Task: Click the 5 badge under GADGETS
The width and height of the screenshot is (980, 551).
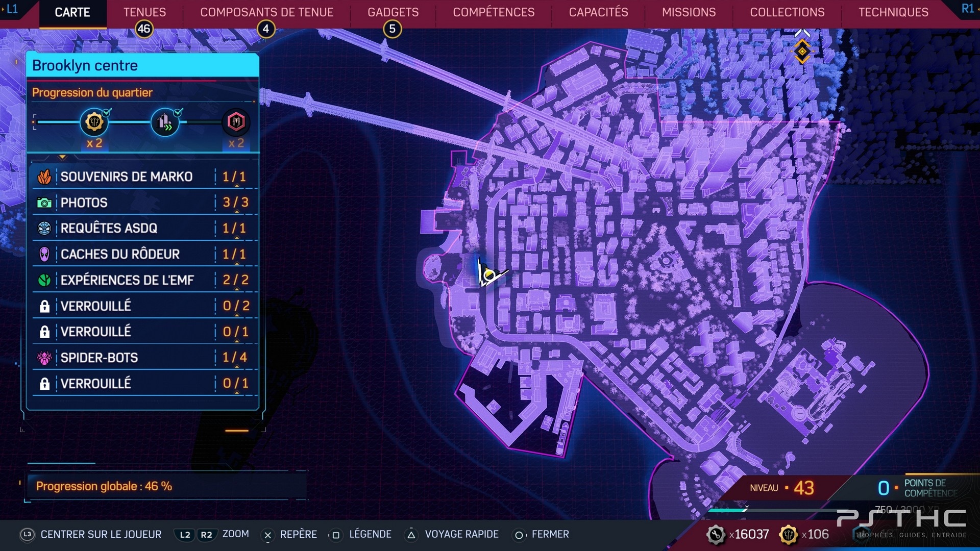Action: click(x=393, y=29)
